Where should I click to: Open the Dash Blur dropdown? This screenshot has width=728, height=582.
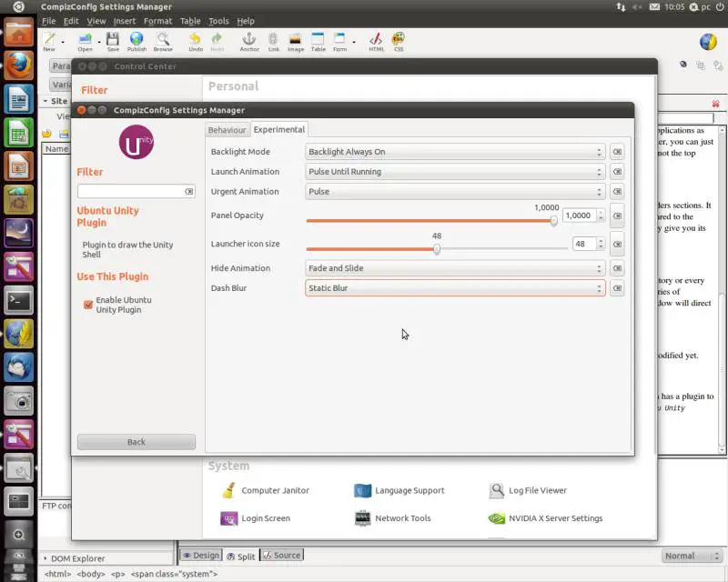[x=455, y=288]
